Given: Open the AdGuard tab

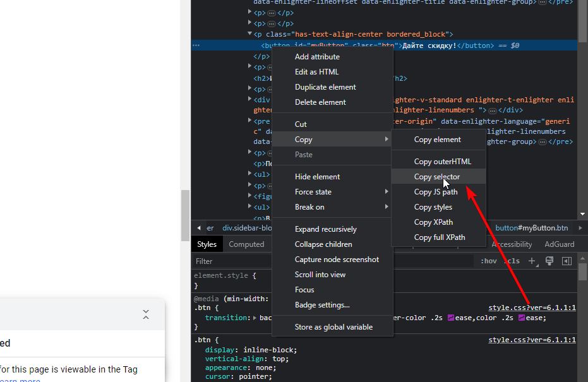Looking at the screenshot, I should coord(559,244).
